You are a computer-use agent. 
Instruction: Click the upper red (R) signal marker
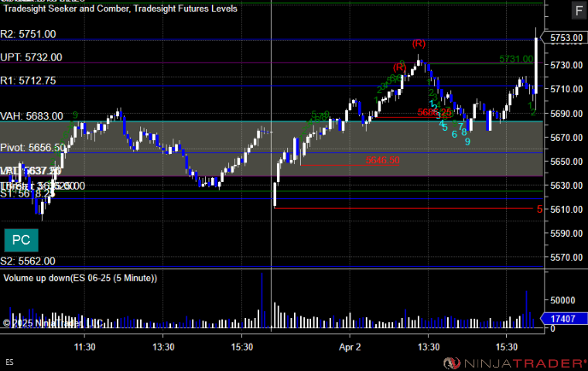(419, 44)
